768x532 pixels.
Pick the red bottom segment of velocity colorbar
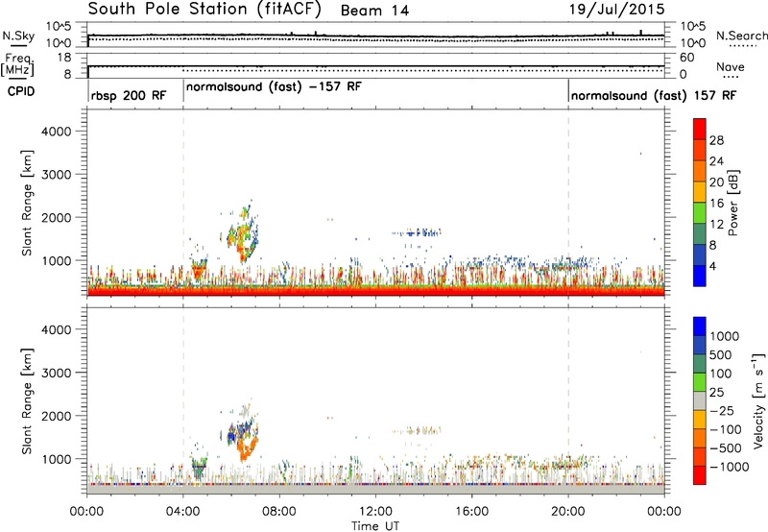[x=700, y=475]
